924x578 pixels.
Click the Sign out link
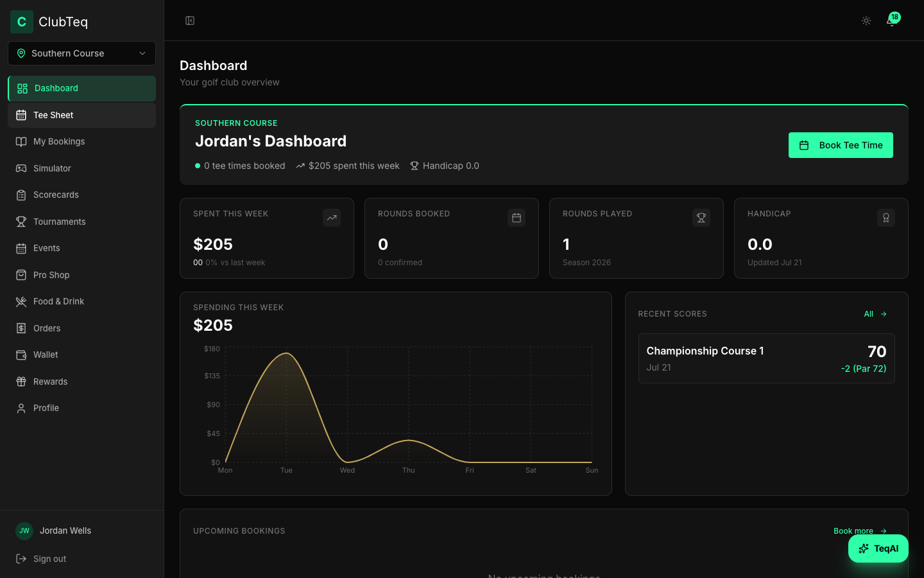(41, 559)
